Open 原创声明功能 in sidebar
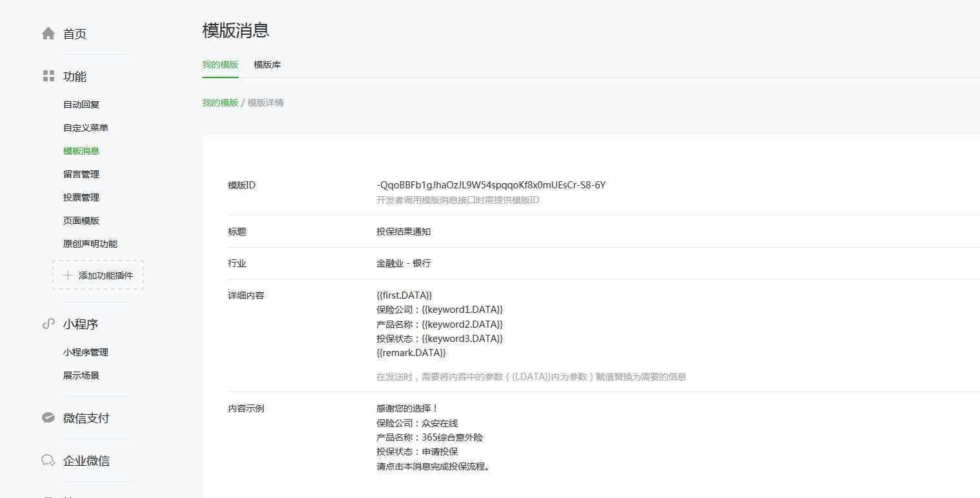 pyautogui.click(x=90, y=244)
